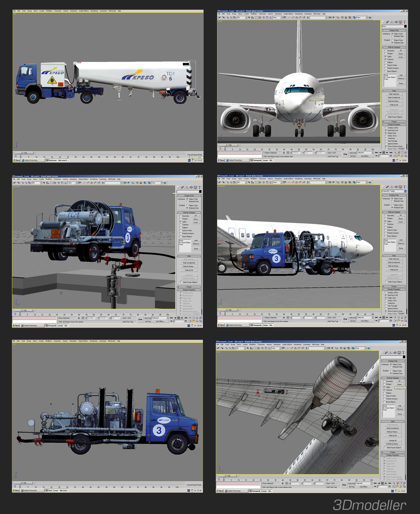Uncheck Edges Only in airplane front view window
The image size is (420, 514).
pos(386,133)
